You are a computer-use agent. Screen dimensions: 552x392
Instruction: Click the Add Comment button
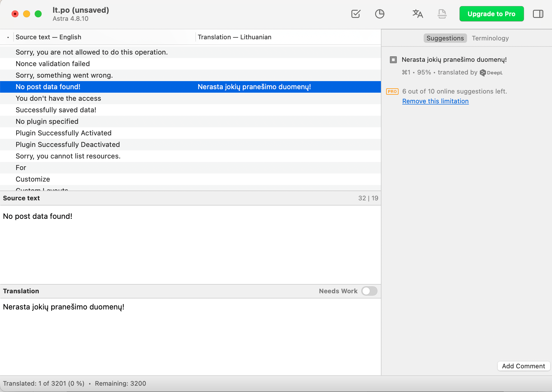click(x=523, y=366)
